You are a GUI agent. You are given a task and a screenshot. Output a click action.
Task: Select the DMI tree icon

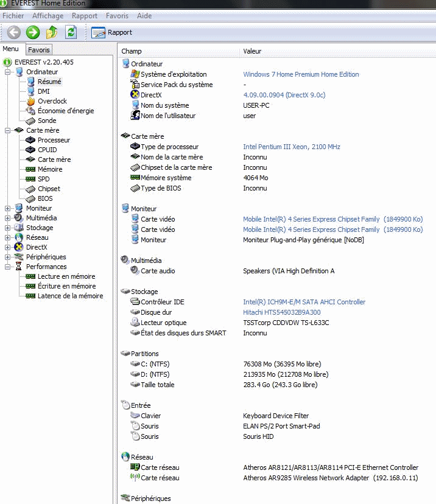point(30,91)
